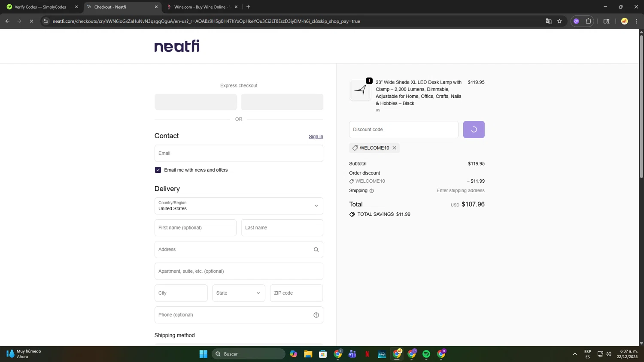Viewport: 644px width, 362px height.
Task: Click the shipping info help icon
Action: (372, 191)
